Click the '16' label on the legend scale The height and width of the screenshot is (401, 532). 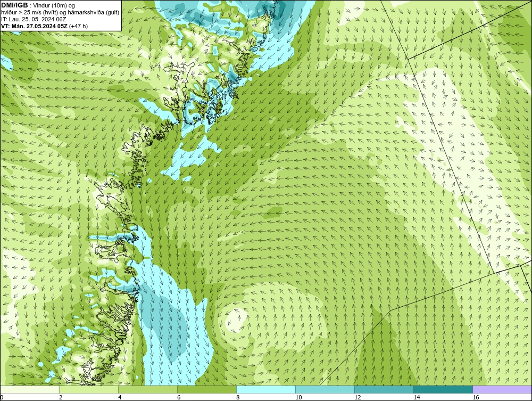pyautogui.click(x=476, y=397)
